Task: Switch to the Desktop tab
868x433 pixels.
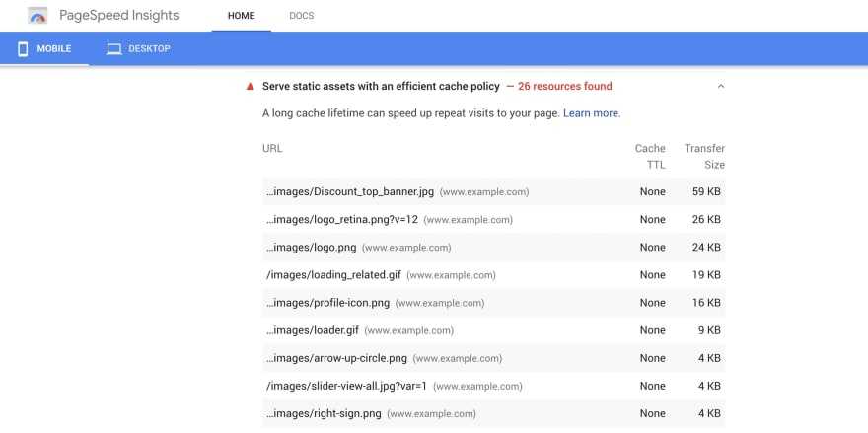Action: [138, 48]
